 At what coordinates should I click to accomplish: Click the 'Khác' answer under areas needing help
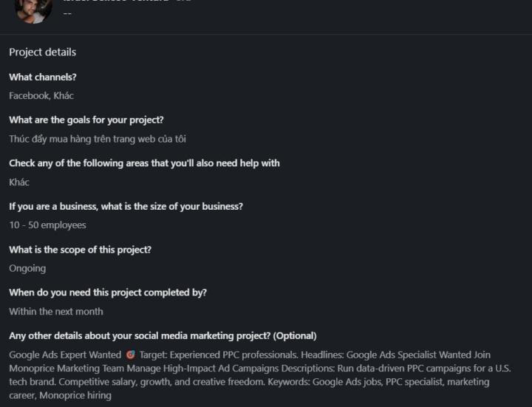(19, 182)
